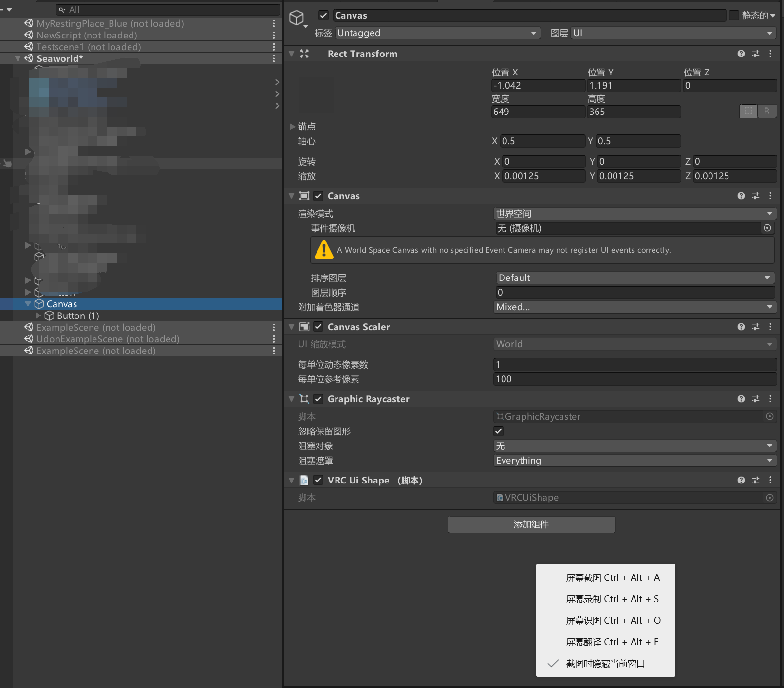This screenshot has height=688, width=784.
Task: Disable the Canvas component checkbox
Action: (318, 196)
